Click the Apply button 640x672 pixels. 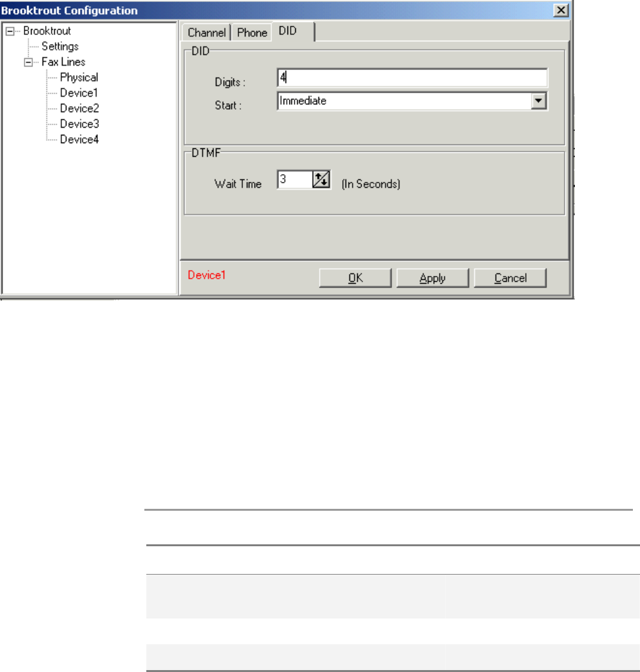(432, 278)
